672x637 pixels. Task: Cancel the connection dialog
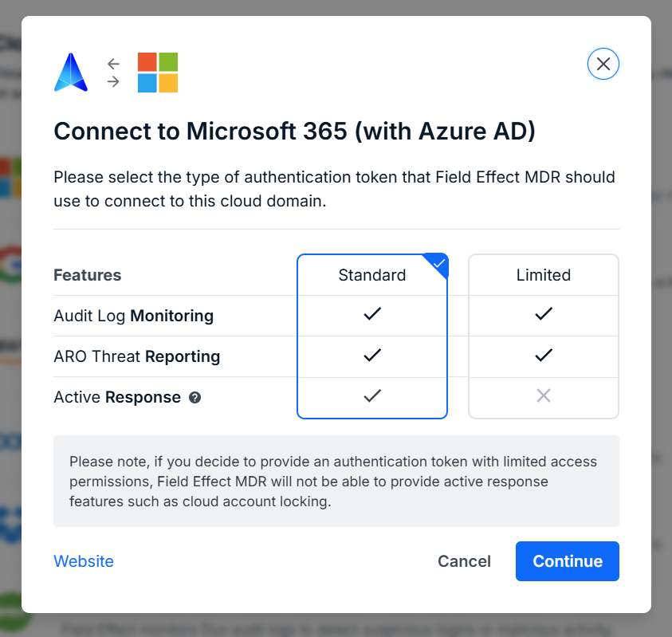(464, 561)
